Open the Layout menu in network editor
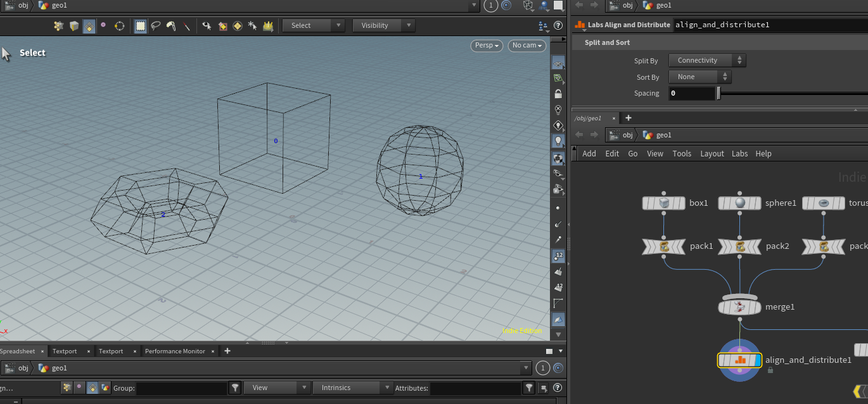Screen dimensions: 868x404 (712, 154)
